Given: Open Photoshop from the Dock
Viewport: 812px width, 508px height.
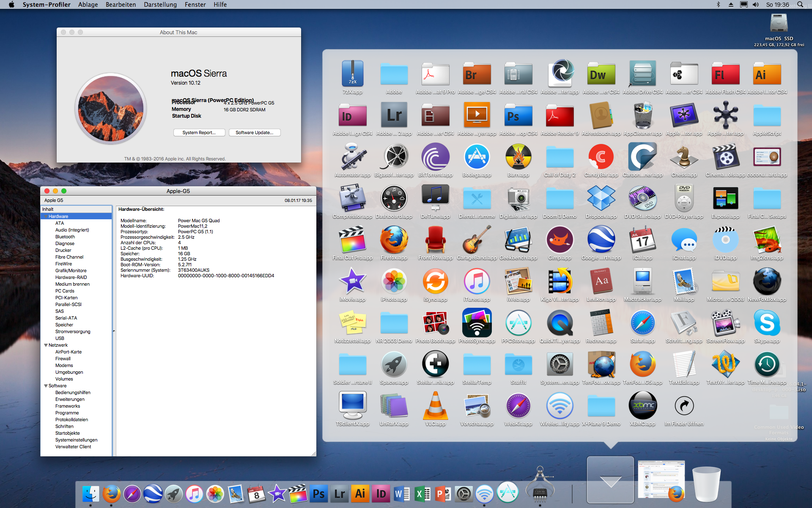Looking at the screenshot, I should pyautogui.click(x=318, y=494).
